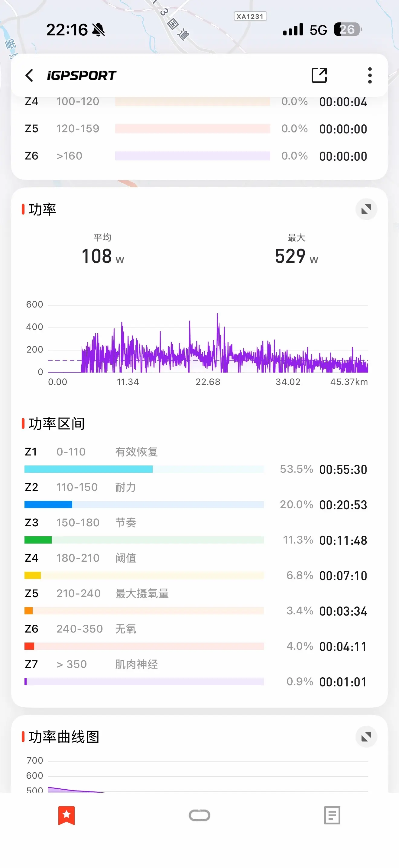Screen dimensions: 399x868
Task: Tap the max power value 529 w
Action: (x=297, y=256)
